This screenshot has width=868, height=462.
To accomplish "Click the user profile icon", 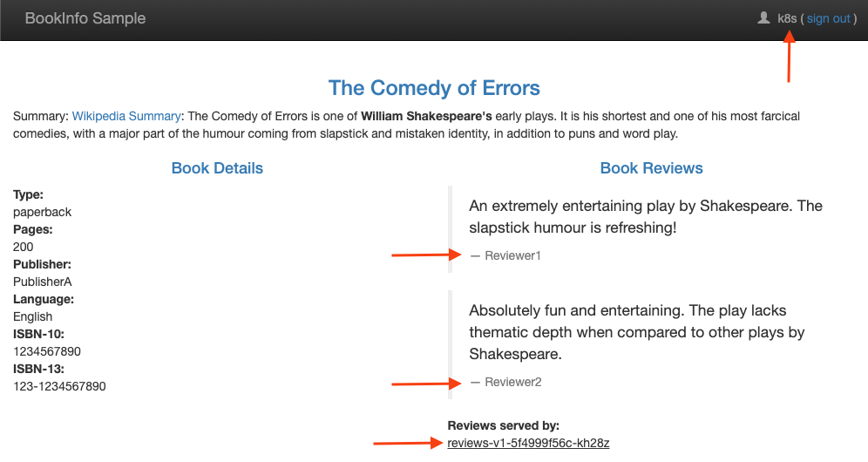I will [x=764, y=18].
